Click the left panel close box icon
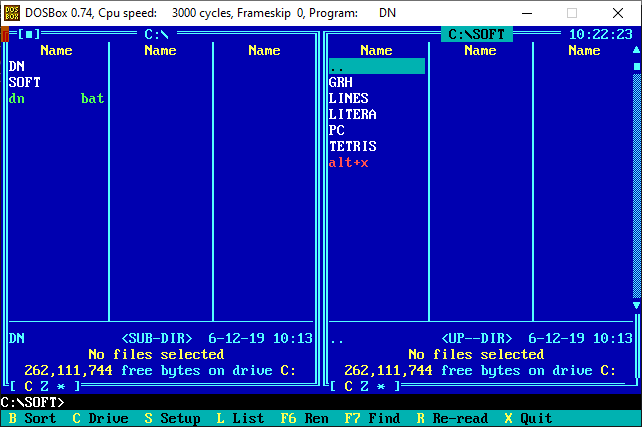Viewport: 642px width, 427px height. tap(29, 34)
